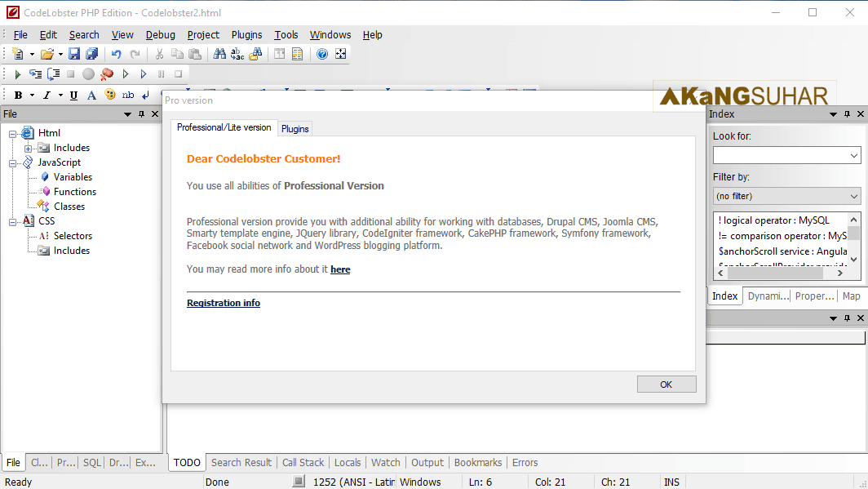Open the Look for combo box
The image size is (868, 489).
pyautogui.click(x=786, y=156)
